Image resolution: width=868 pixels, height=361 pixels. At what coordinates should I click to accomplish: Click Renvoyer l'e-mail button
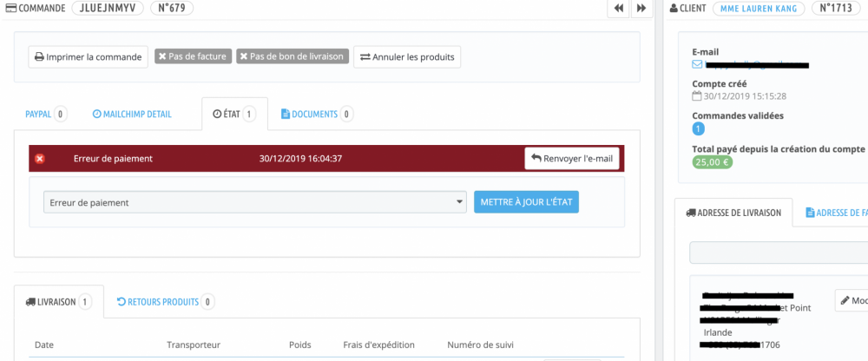coord(572,158)
